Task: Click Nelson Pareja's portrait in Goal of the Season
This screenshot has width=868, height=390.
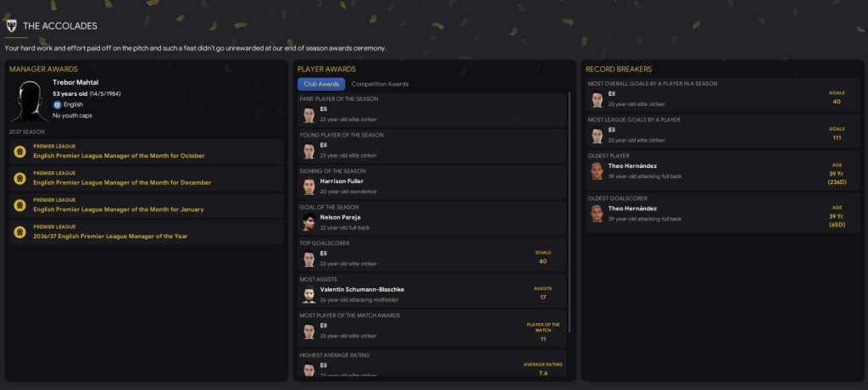Action: click(309, 223)
